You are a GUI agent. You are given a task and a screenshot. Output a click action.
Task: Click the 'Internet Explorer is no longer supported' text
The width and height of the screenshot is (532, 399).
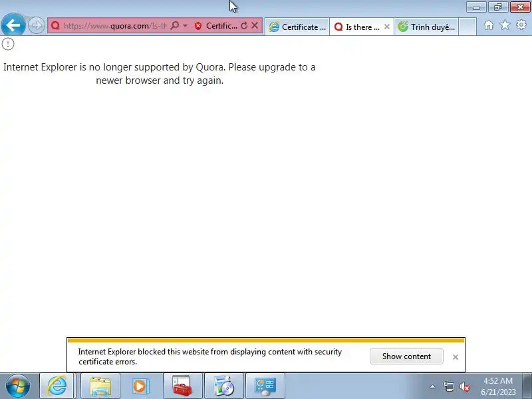[x=160, y=74]
